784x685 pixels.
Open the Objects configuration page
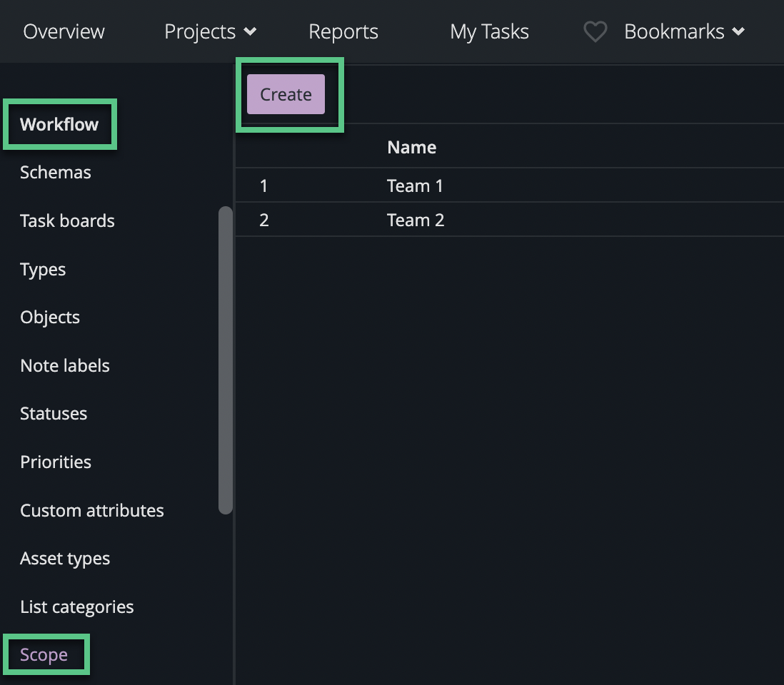point(50,317)
